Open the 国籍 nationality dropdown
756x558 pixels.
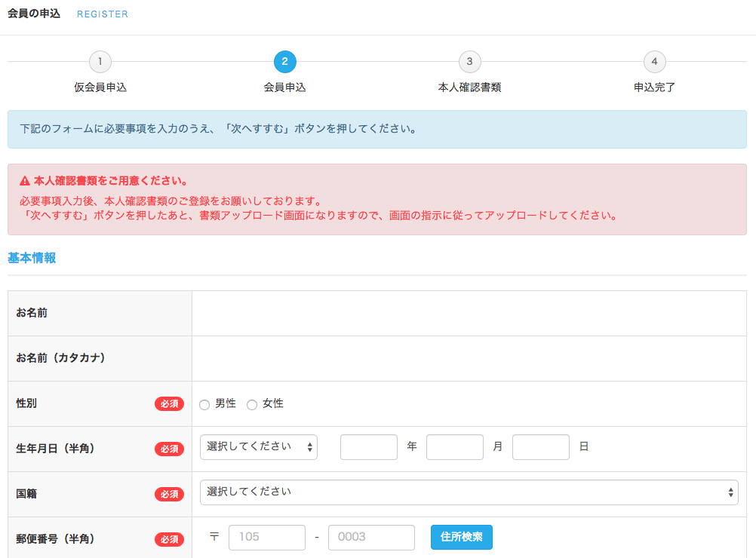point(469,492)
